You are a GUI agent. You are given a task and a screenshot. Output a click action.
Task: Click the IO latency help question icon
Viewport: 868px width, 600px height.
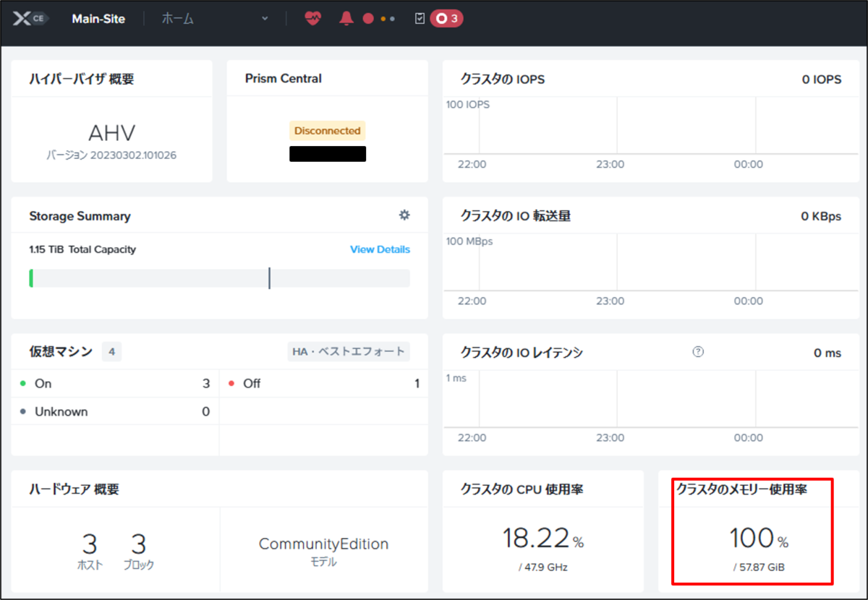pos(698,352)
